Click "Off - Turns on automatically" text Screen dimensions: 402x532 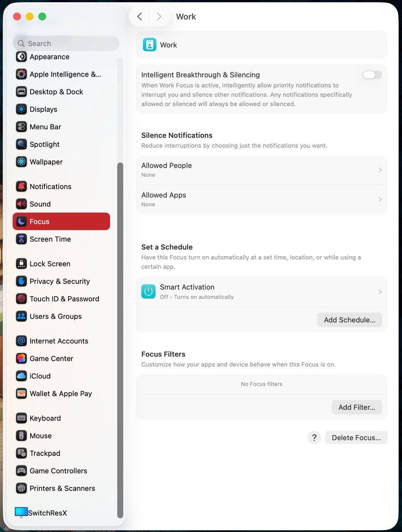pyautogui.click(x=197, y=297)
